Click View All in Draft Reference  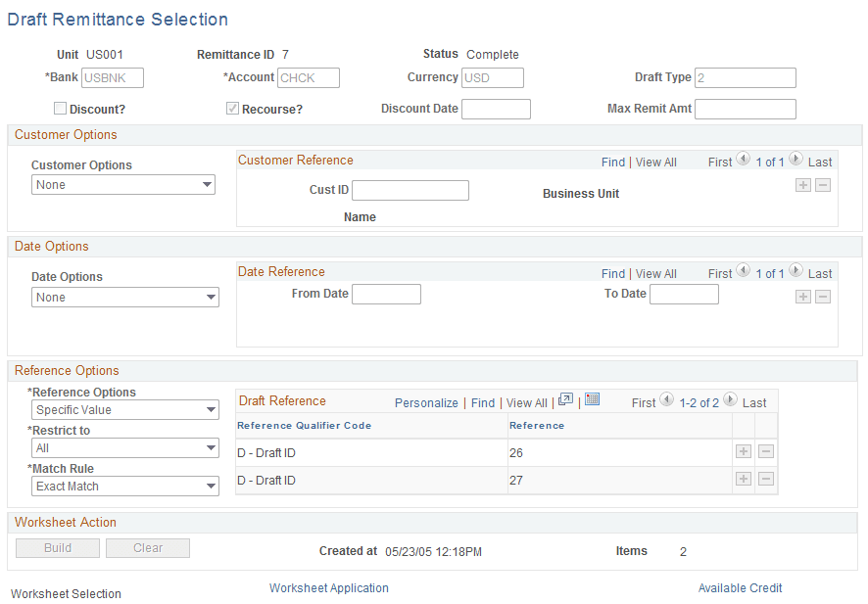pyautogui.click(x=527, y=401)
